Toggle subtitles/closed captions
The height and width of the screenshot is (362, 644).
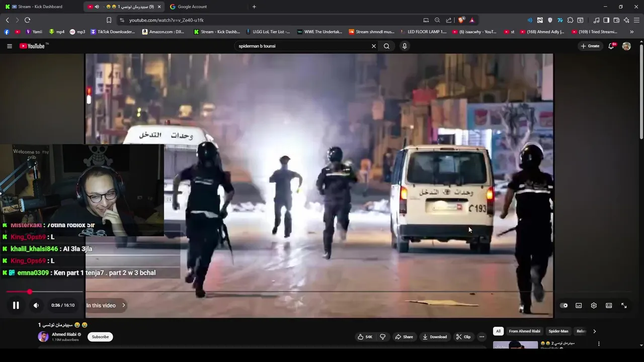click(x=579, y=305)
